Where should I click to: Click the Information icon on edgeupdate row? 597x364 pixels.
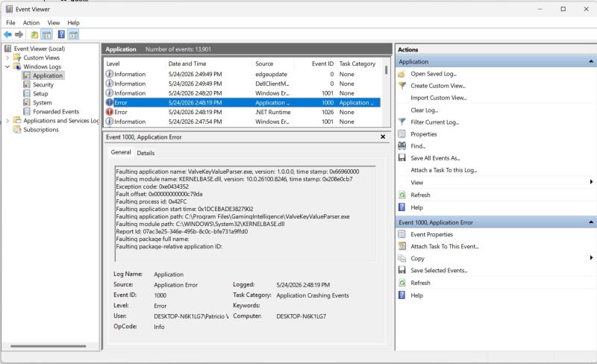click(x=110, y=74)
